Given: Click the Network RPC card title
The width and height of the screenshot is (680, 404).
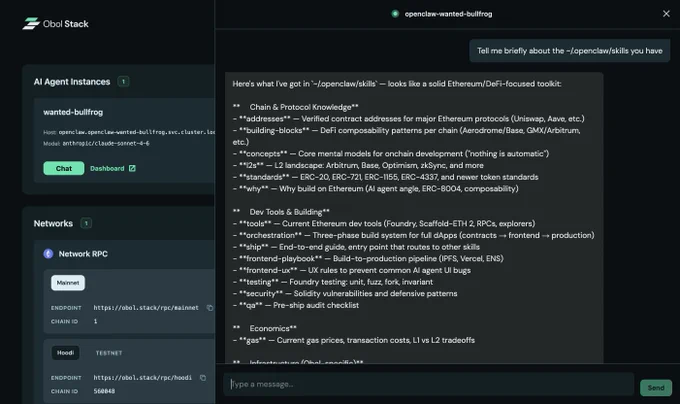Looking at the screenshot, I should pos(83,254).
